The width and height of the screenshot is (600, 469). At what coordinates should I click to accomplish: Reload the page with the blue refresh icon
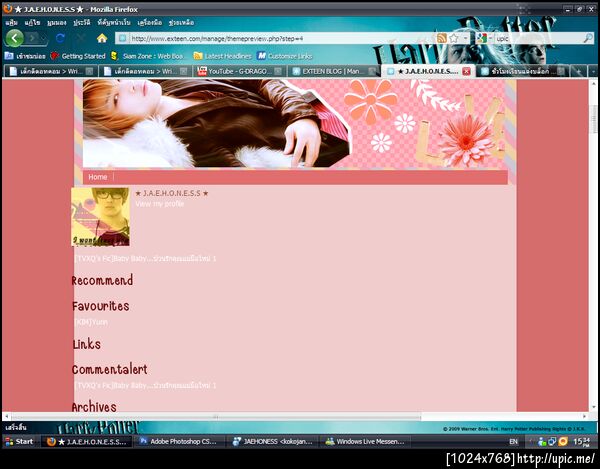coord(60,38)
